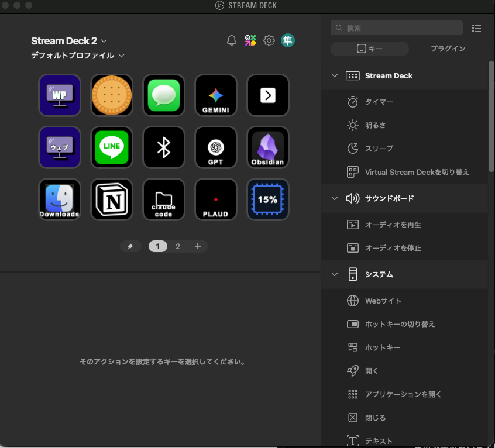Open the notifications bell
The image size is (495, 448).
click(x=231, y=40)
